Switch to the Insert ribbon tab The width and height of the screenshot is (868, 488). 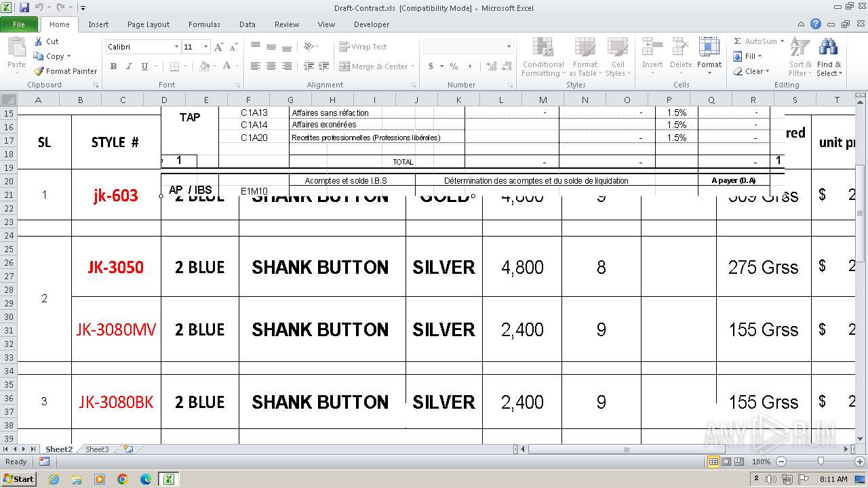pyautogui.click(x=98, y=24)
